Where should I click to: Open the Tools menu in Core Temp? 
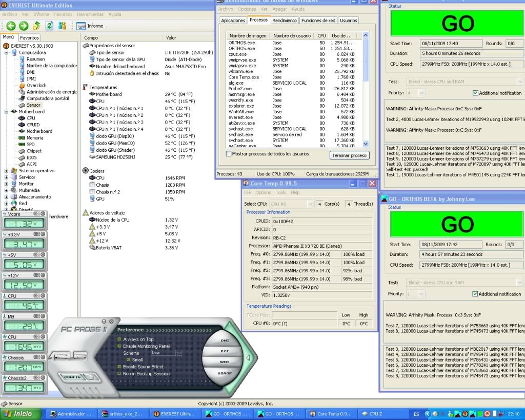pos(280,193)
